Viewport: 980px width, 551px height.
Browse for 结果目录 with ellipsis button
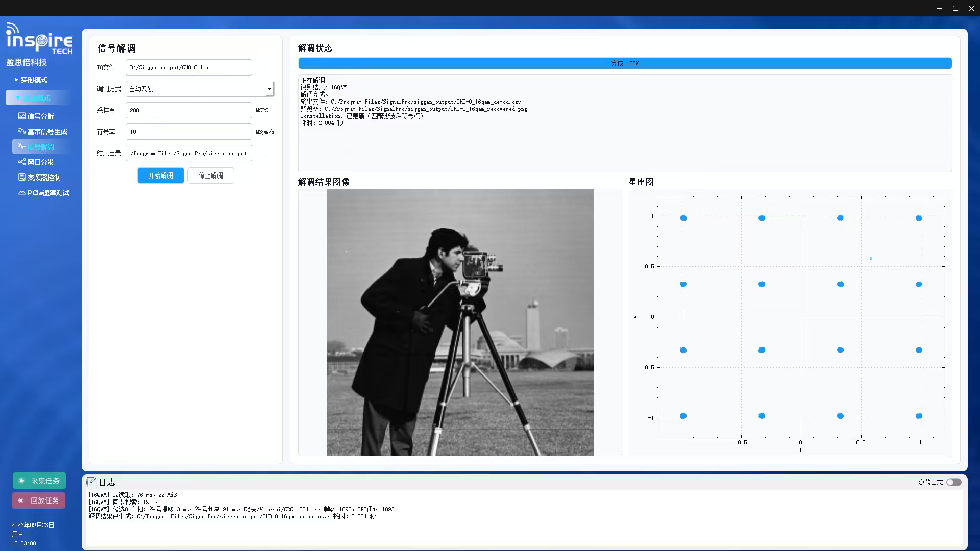264,154
